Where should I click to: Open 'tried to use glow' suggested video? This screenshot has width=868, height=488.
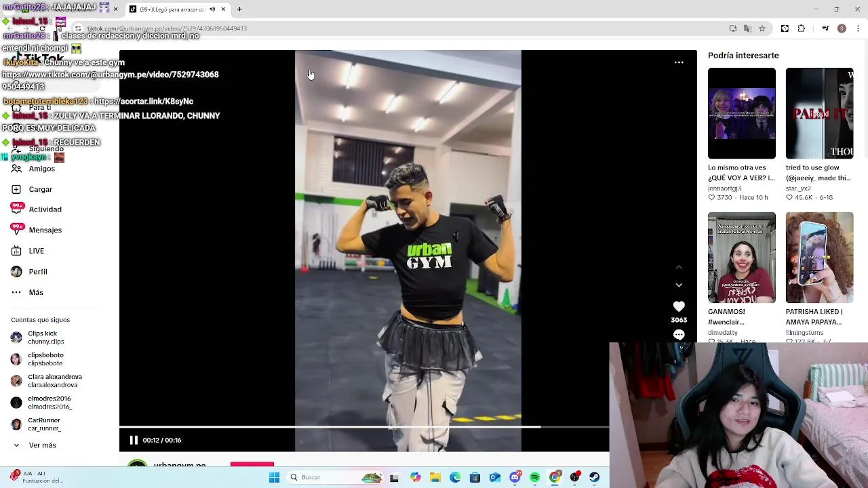tap(819, 113)
